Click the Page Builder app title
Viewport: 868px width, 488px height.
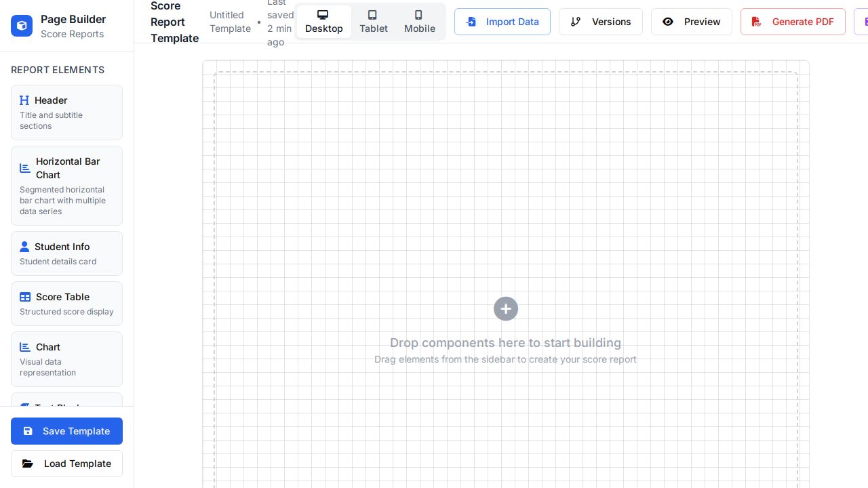73,19
